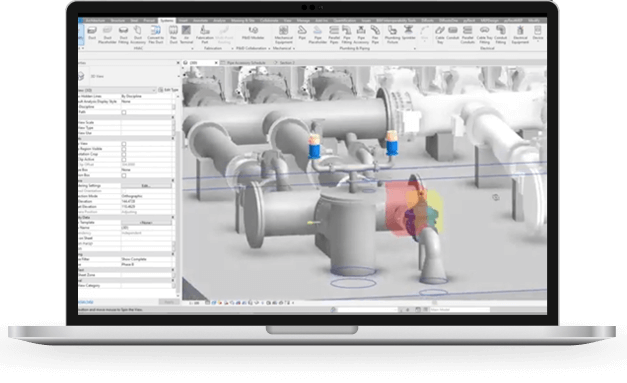Select the Cable Tray tool
This screenshot has height=383, width=627.
[440, 34]
